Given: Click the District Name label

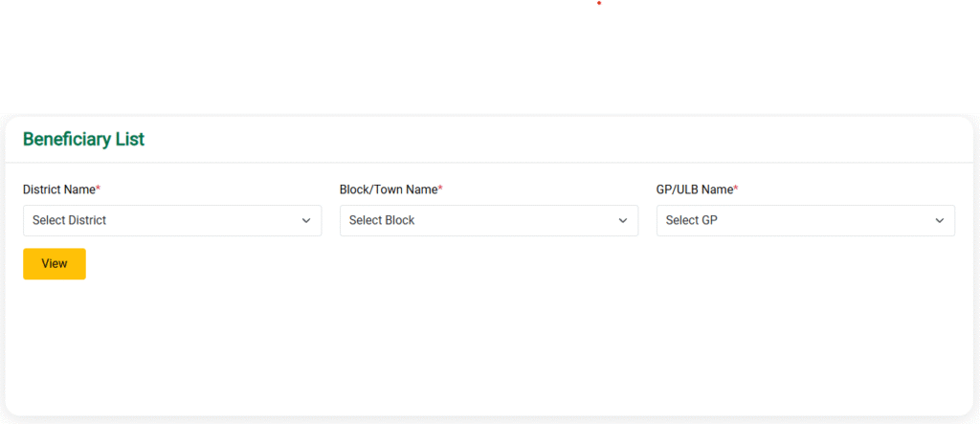Looking at the screenshot, I should 58,190.
